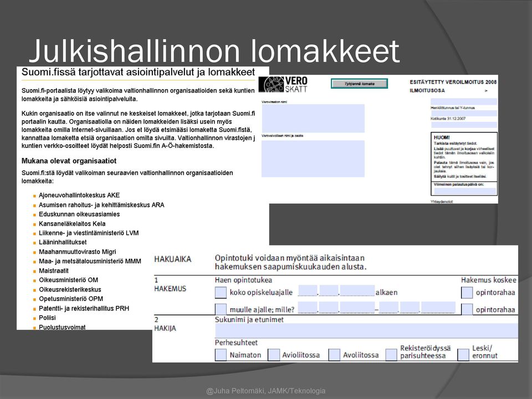This screenshot has width=532, height=399.
Task: Click the Ajoneuvohallintokeskus AKE list item
Action: pos(79,195)
